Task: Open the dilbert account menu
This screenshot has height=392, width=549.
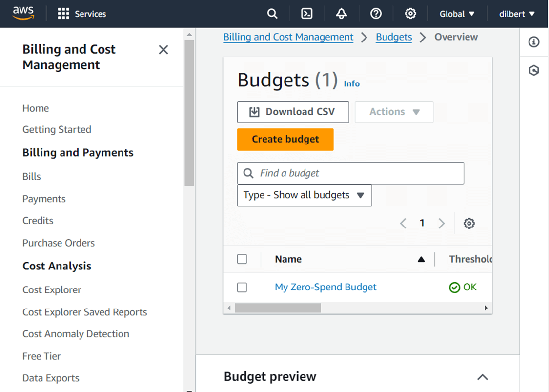Action: click(516, 13)
